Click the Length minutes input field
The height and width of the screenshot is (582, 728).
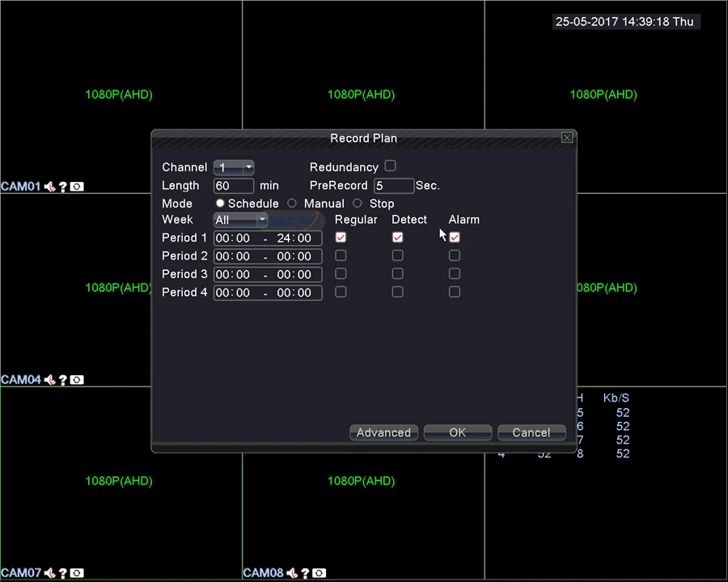click(x=234, y=186)
